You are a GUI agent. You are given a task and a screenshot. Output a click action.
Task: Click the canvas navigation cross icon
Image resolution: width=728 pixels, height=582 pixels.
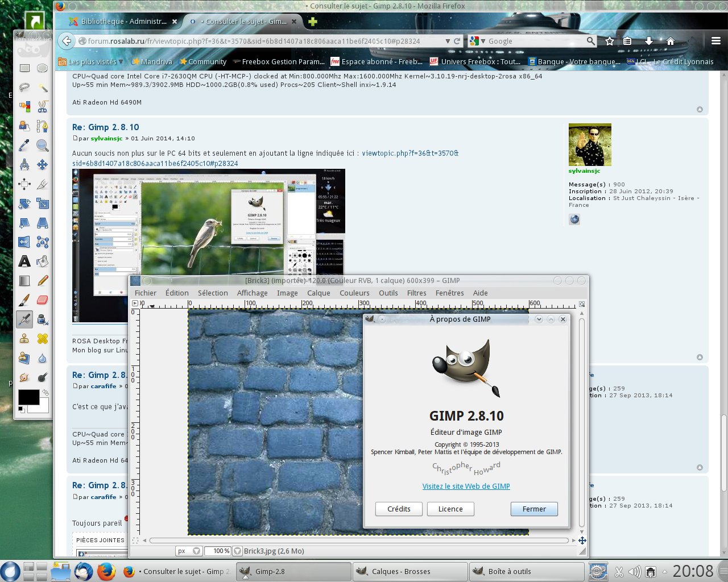582,541
